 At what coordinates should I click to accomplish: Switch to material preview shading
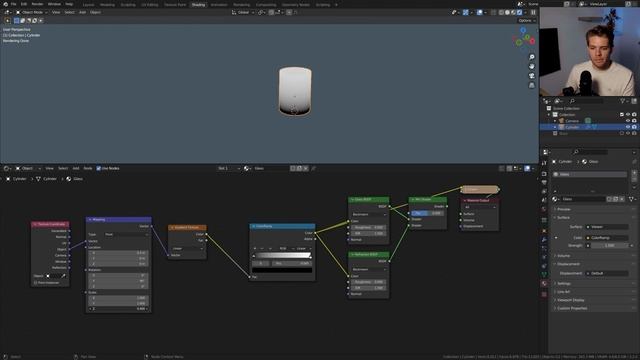pos(513,12)
